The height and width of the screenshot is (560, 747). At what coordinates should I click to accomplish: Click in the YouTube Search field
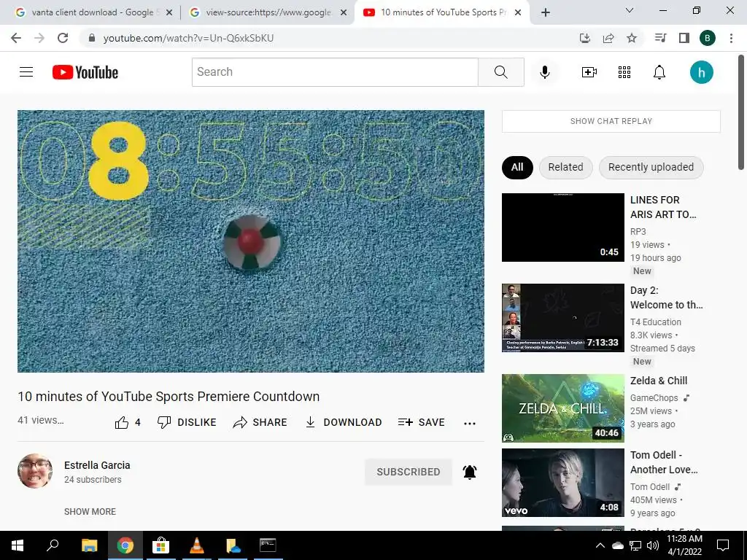[x=335, y=72]
